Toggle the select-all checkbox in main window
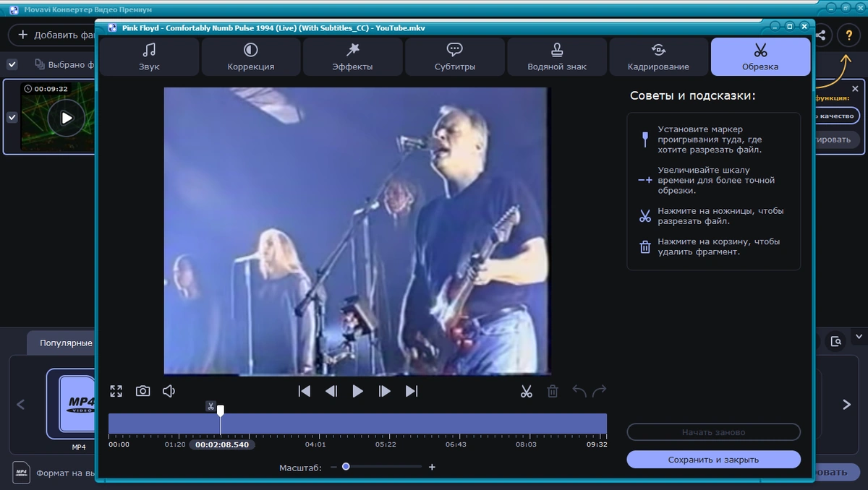 tap(12, 64)
